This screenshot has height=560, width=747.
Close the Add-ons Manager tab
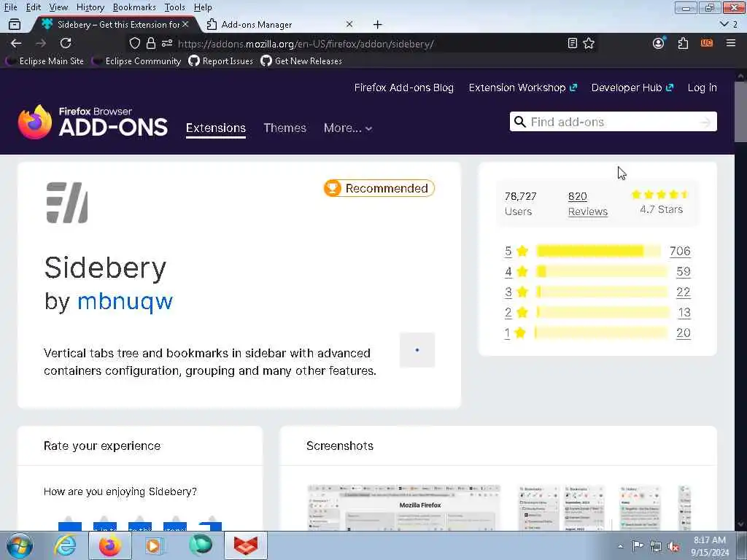tap(349, 24)
